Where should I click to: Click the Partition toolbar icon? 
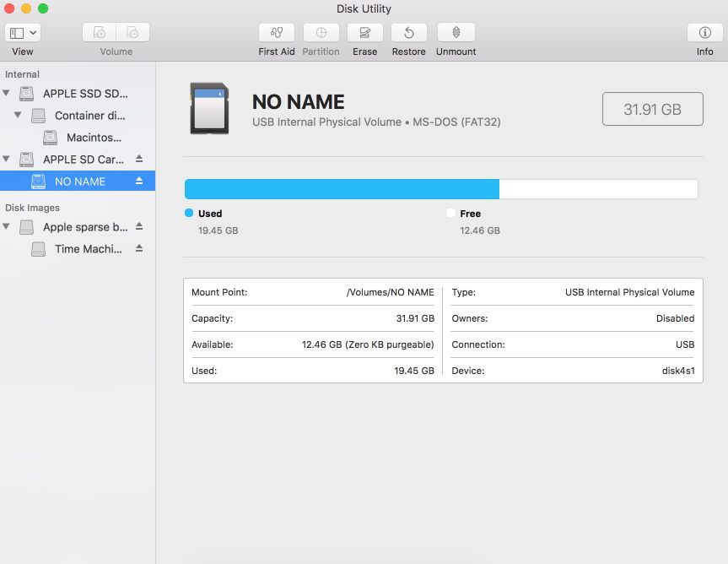click(x=321, y=33)
